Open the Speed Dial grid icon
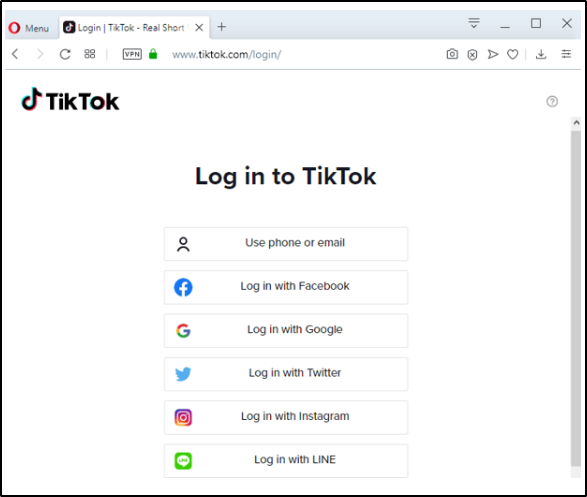Viewport: 587px width, 497px height. (89, 54)
